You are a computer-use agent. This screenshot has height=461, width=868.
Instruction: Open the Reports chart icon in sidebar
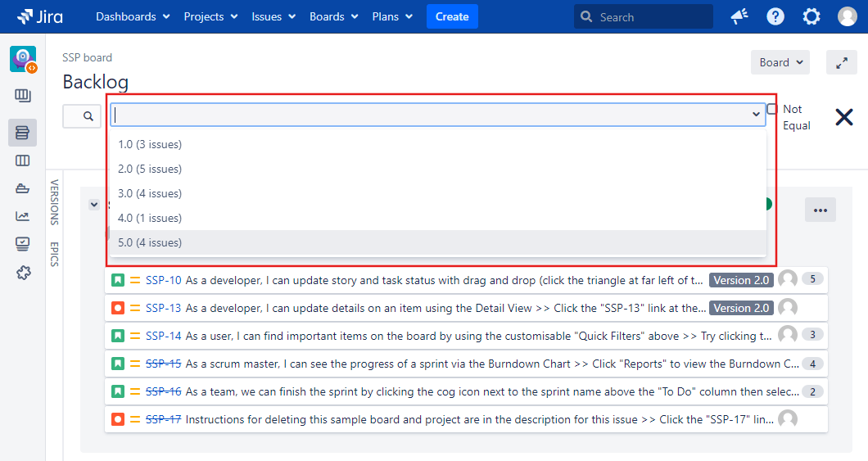(22, 216)
